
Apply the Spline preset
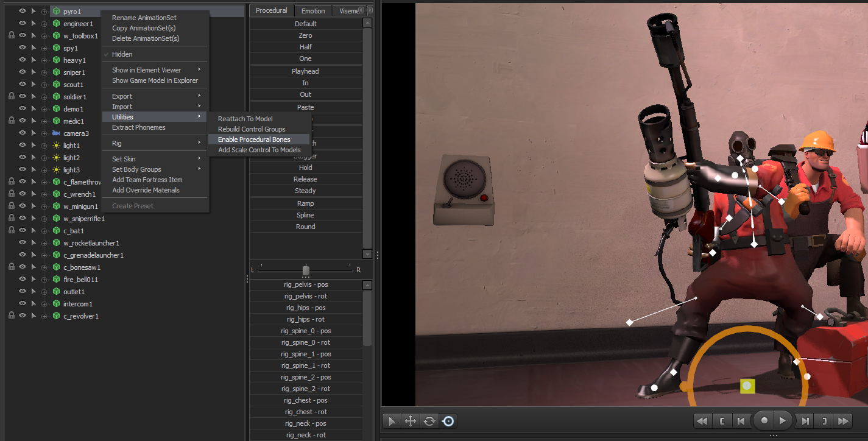point(306,215)
